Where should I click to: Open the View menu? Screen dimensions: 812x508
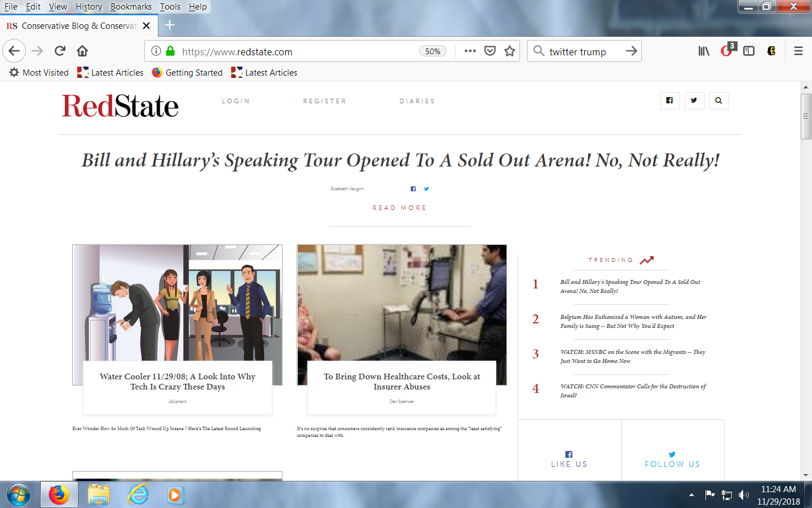tap(58, 7)
